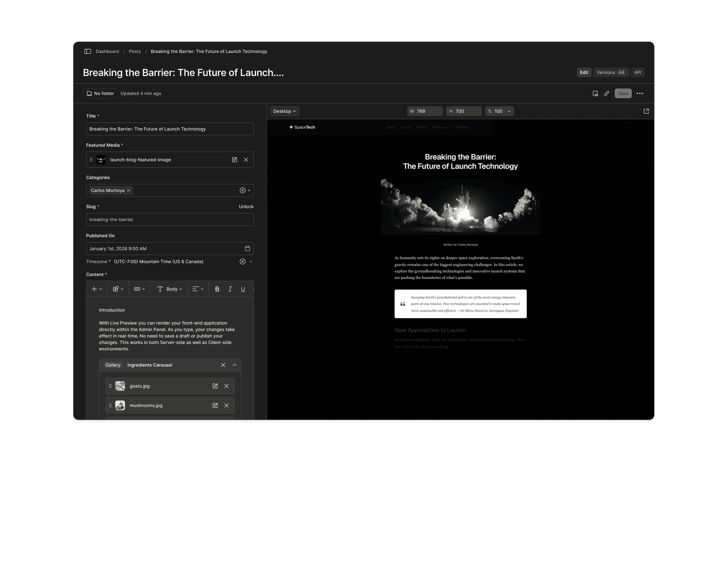Remove the Ingredients Carousel block
Viewport: 728px width, 582px height.
(223, 365)
